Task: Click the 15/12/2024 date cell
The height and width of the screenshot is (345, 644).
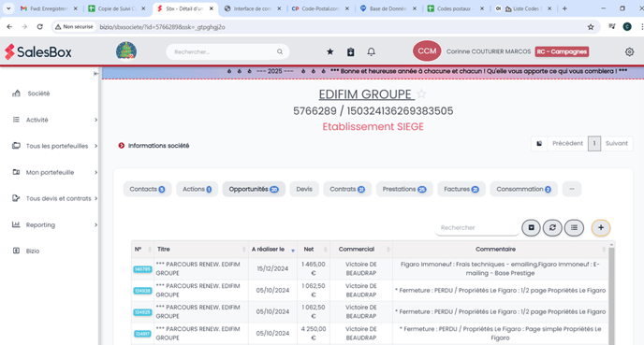Action: [272, 268]
